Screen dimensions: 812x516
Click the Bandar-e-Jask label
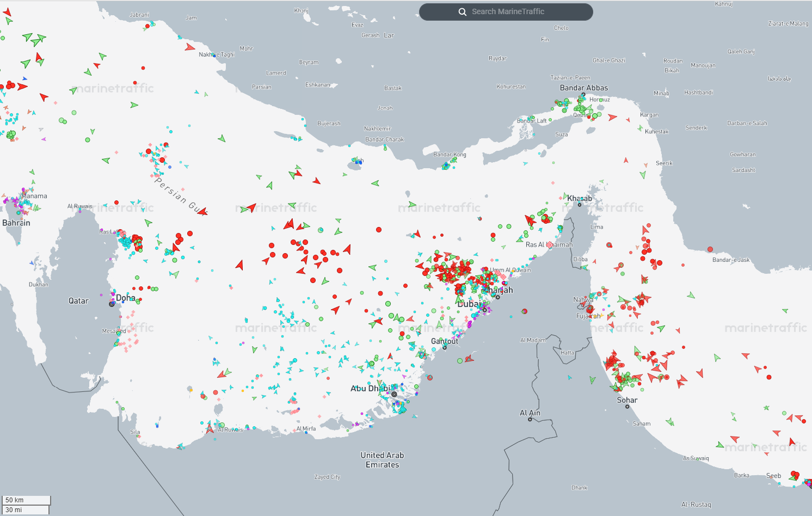(731, 260)
